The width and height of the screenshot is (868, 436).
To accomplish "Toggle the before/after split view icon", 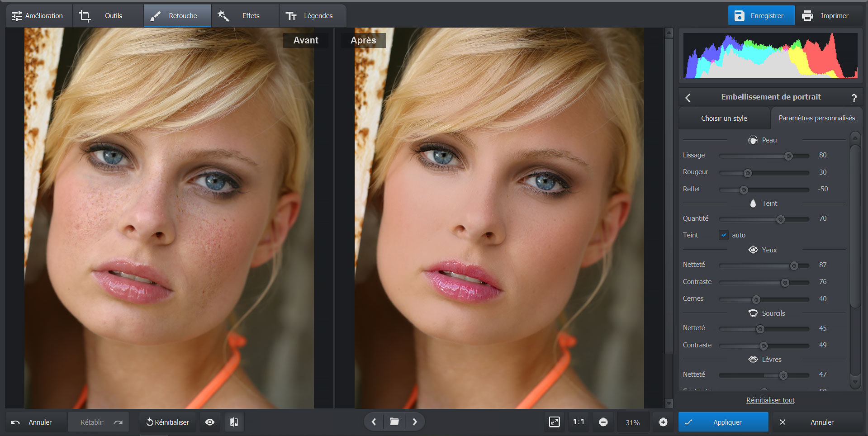I will (234, 422).
